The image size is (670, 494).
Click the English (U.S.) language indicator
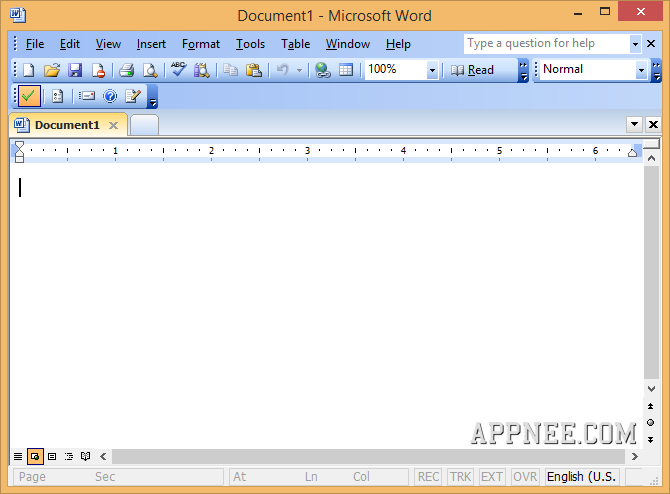pyautogui.click(x=582, y=476)
